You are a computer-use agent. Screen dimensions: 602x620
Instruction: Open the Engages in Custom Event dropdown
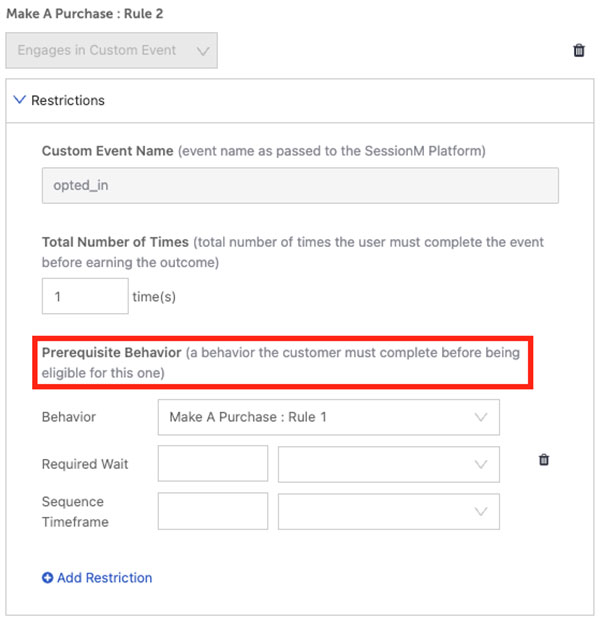coord(111,51)
